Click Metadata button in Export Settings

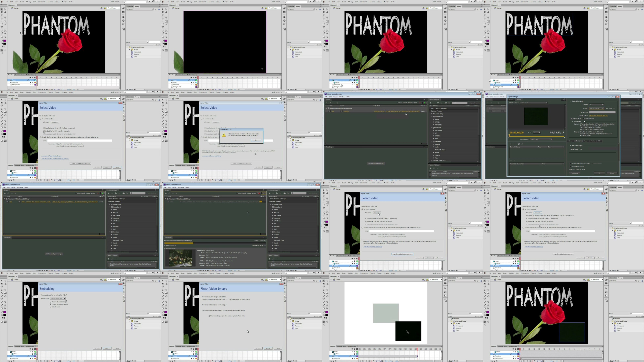[x=575, y=173]
